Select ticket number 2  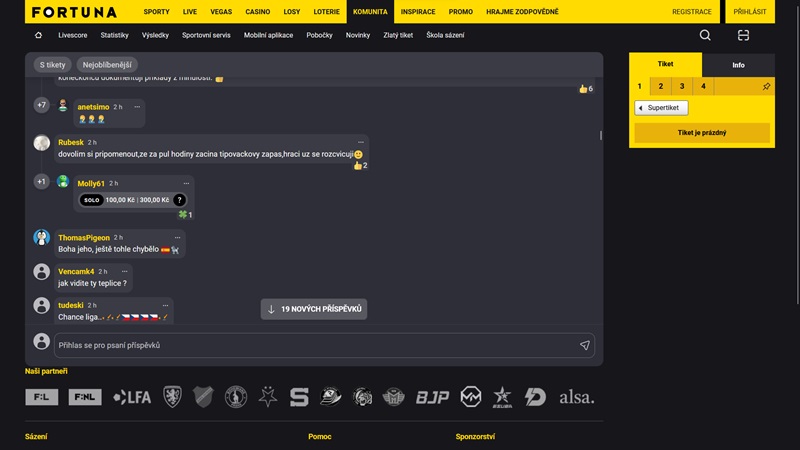[x=661, y=86]
